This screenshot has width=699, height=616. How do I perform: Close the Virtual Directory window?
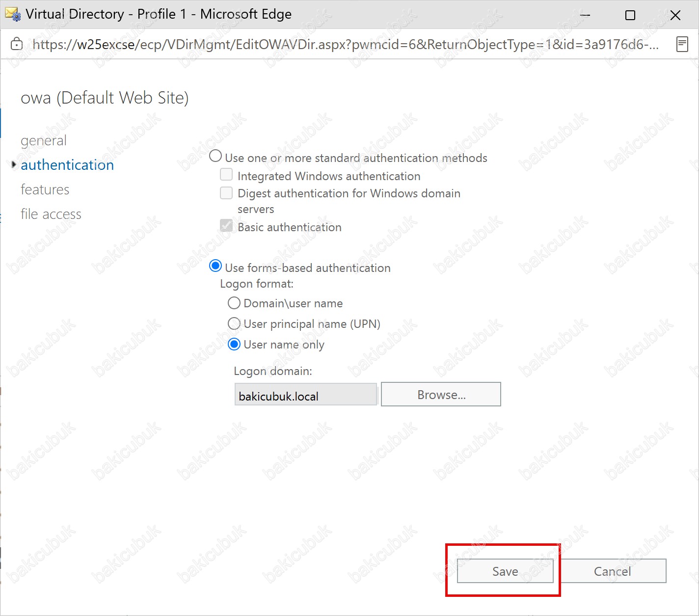pyautogui.click(x=675, y=15)
